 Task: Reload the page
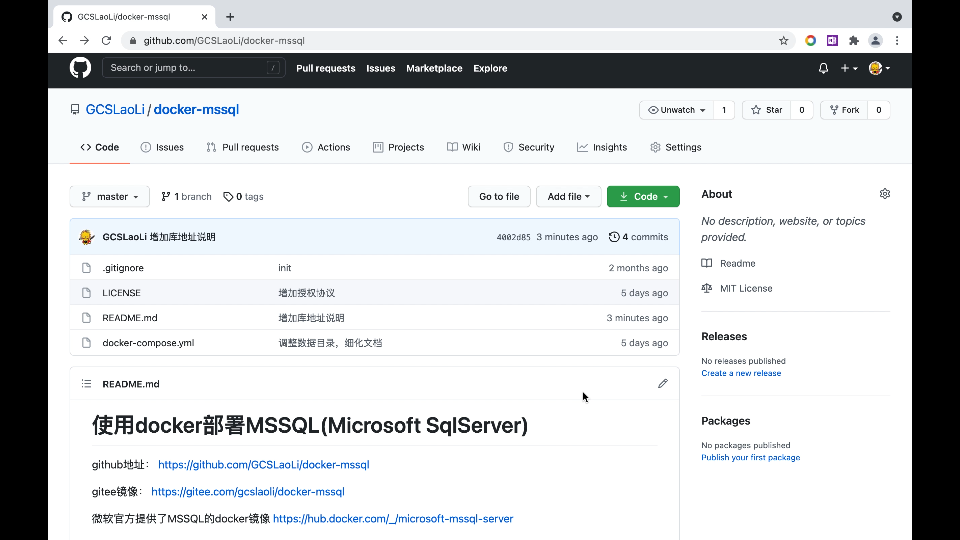(x=107, y=40)
